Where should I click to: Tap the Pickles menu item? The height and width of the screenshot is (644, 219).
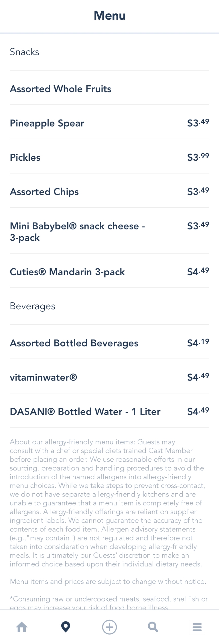tap(25, 158)
